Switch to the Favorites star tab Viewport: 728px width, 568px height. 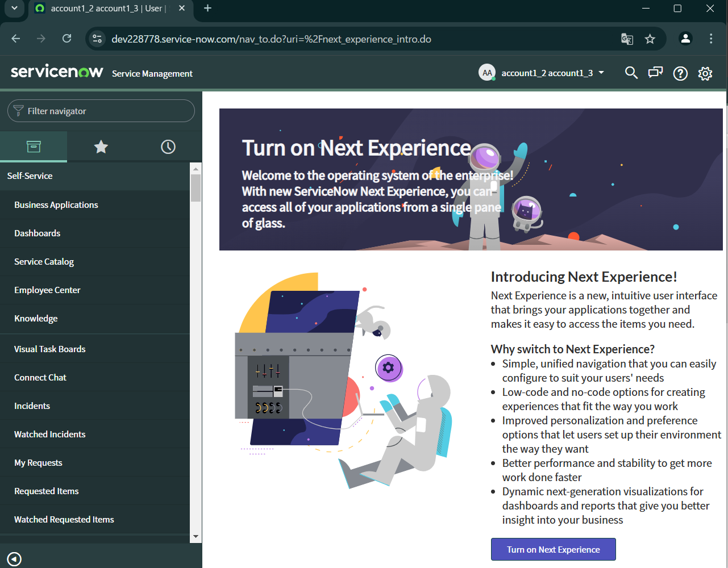[101, 147]
